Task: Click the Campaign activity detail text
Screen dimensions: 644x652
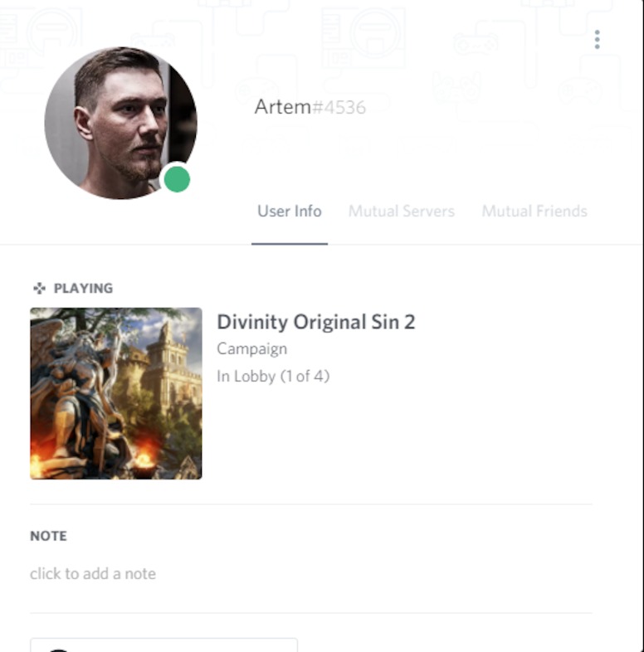Action: pos(251,349)
